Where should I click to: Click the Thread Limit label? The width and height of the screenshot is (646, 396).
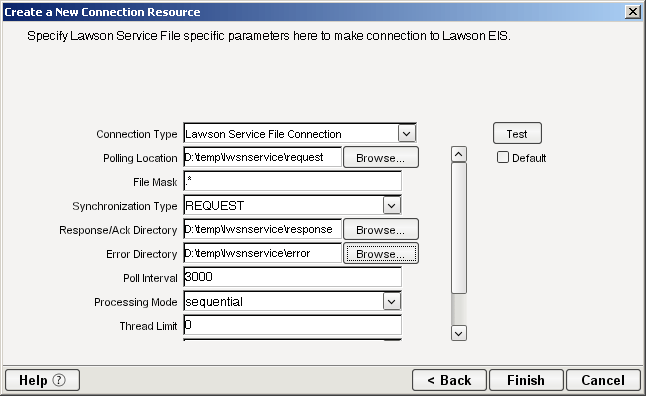coord(148,326)
